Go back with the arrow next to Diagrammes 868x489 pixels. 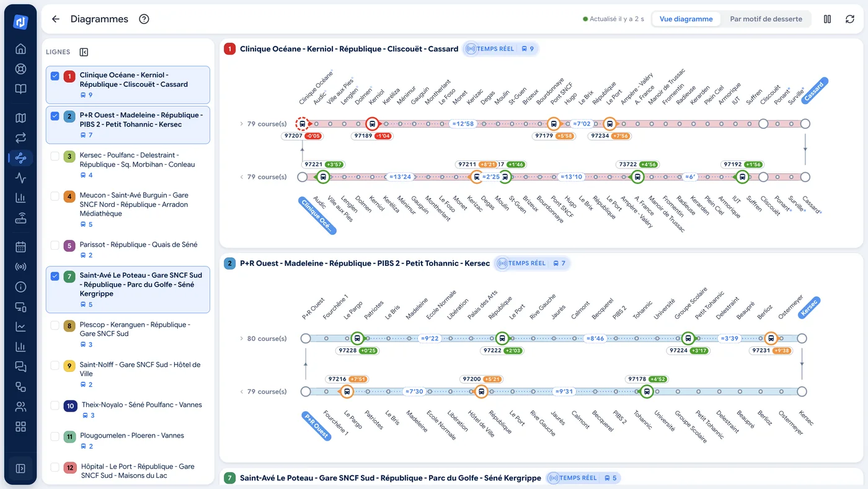coord(55,19)
